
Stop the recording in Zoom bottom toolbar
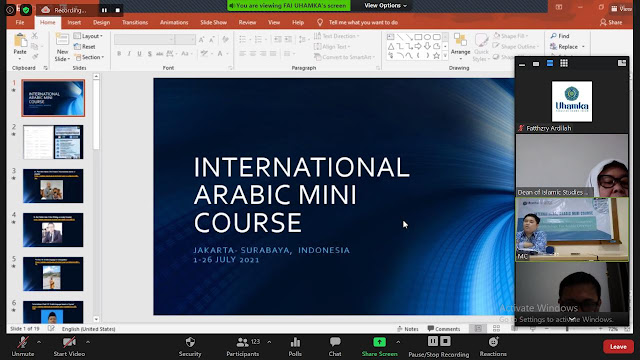[x=445, y=341]
